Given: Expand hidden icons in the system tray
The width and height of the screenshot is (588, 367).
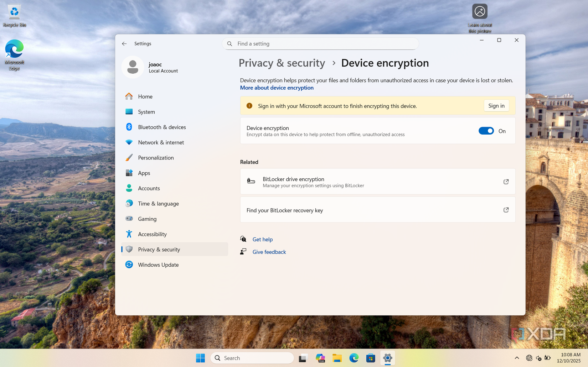Looking at the screenshot, I should click(x=516, y=358).
